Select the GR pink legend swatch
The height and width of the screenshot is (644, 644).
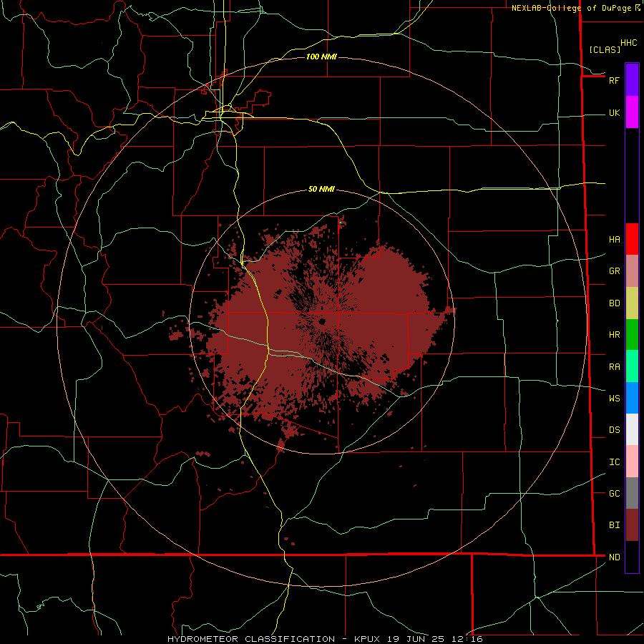[632, 271]
